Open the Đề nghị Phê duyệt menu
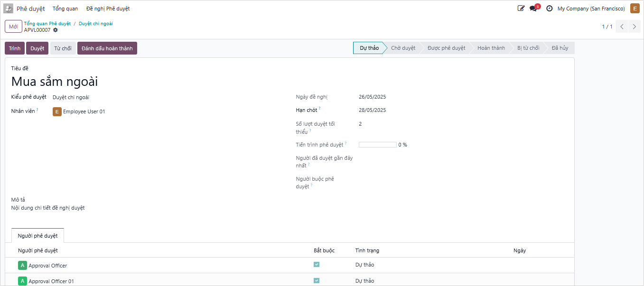644x286 pixels. pos(108,9)
